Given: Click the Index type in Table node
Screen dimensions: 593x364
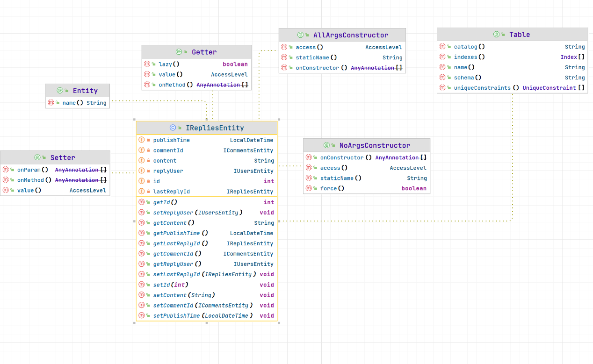Looking at the screenshot, I should click(x=569, y=57).
